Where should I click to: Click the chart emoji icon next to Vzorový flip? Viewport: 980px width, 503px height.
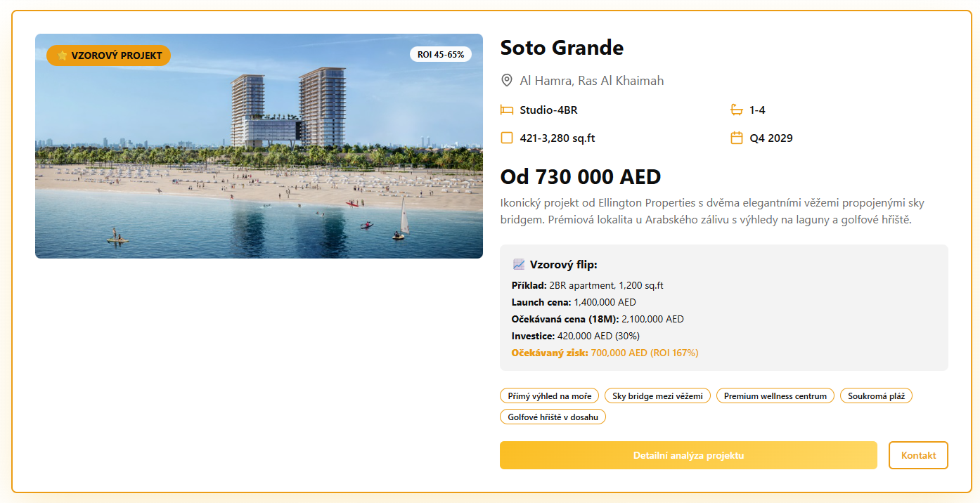pyautogui.click(x=519, y=265)
